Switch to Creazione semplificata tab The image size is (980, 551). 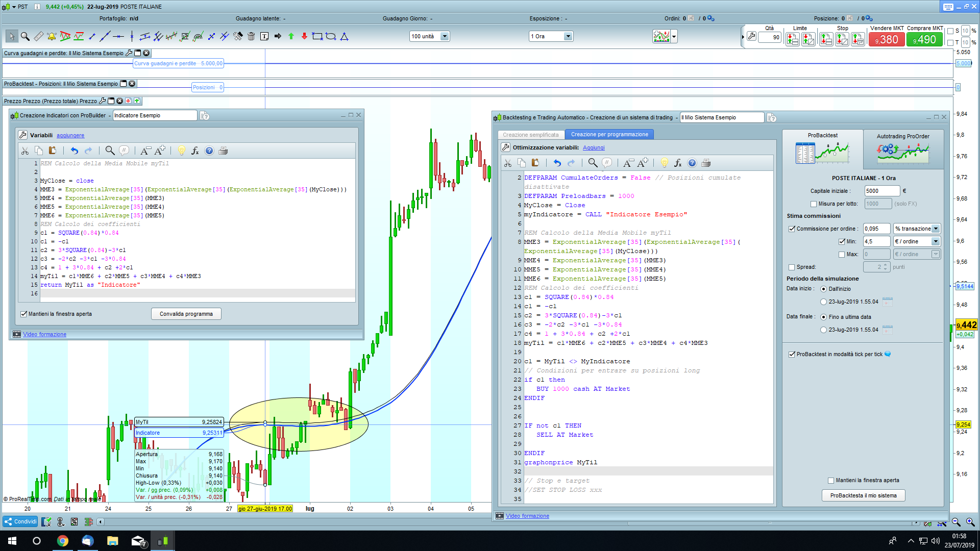[530, 135]
